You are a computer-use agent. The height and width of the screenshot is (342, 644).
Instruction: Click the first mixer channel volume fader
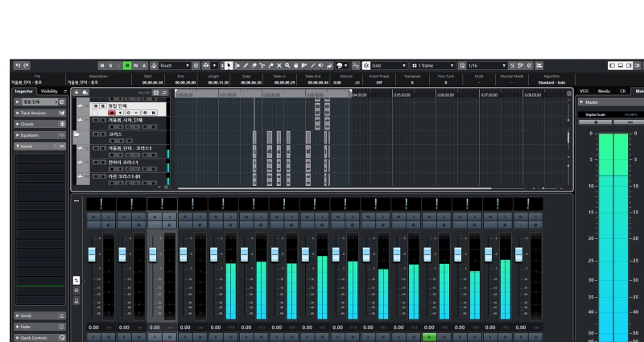pyautogui.click(x=92, y=254)
